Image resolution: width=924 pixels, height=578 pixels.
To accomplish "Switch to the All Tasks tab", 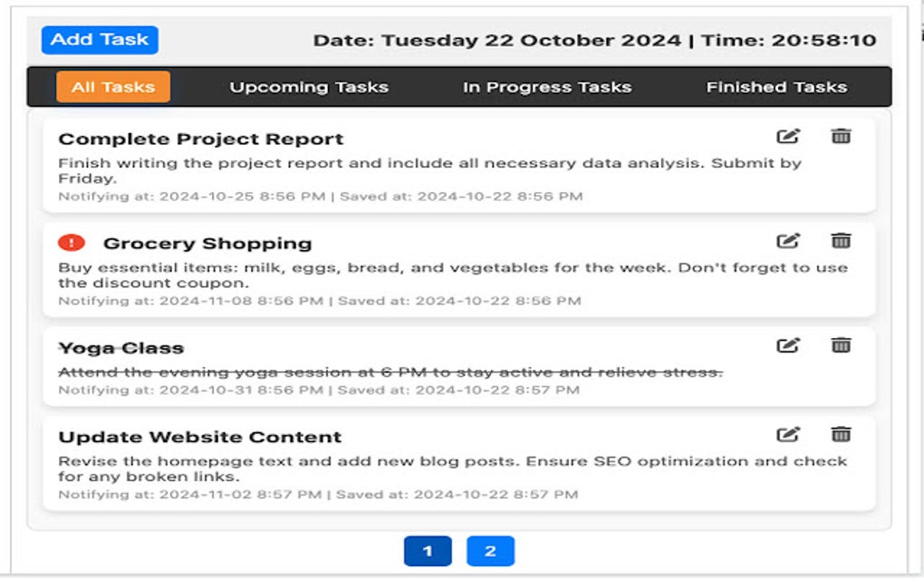I will pyautogui.click(x=112, y=87).
